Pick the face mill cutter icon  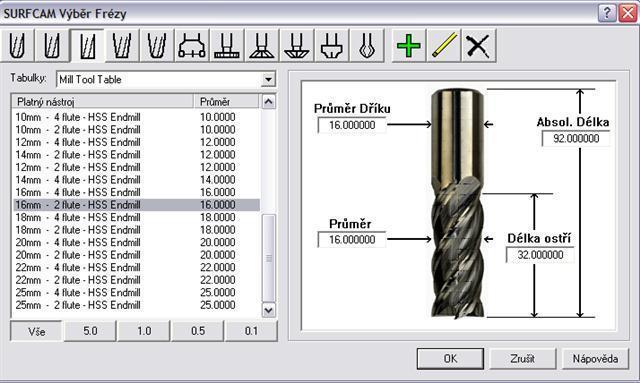coord(192,45)
